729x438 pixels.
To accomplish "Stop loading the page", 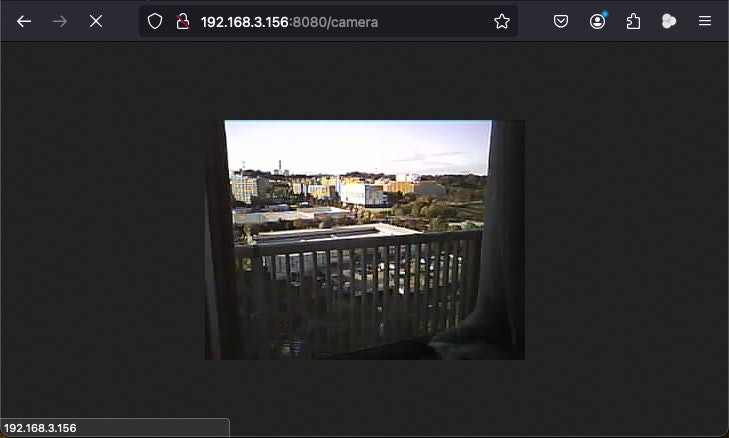I will click(x=96, y=21).
